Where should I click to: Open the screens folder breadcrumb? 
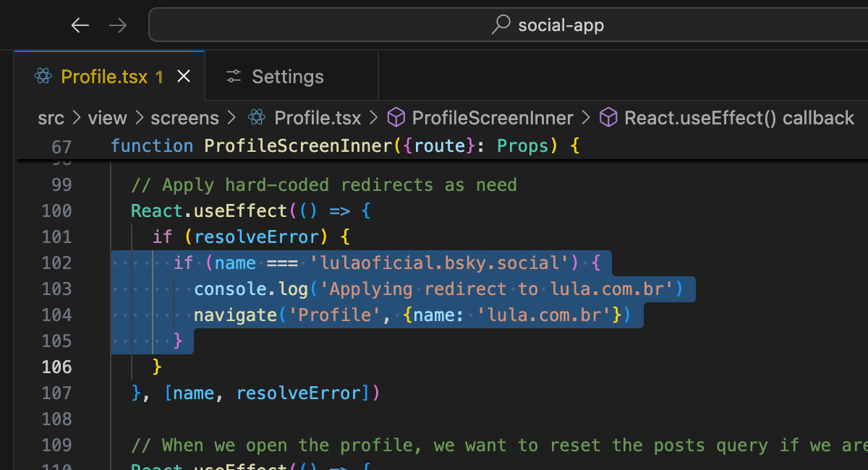tap(184, 118)
